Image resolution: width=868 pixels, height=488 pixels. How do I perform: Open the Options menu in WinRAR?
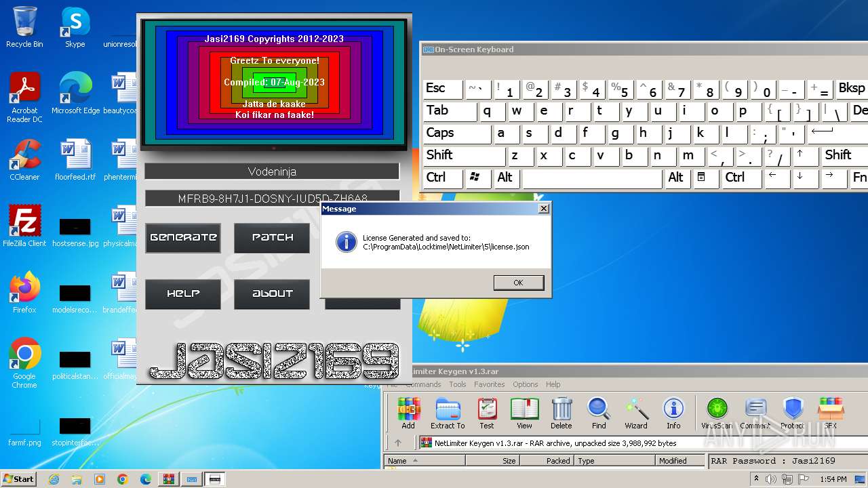[526, 384]
